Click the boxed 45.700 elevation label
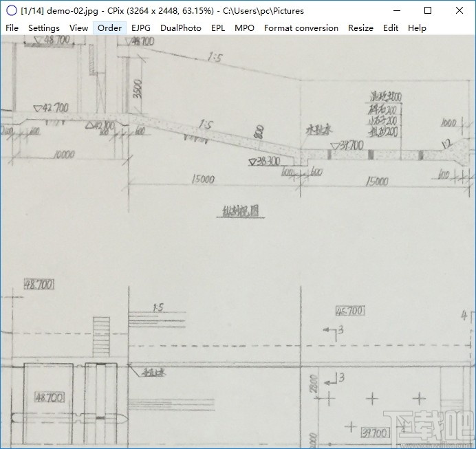 (x=350, y=311)
